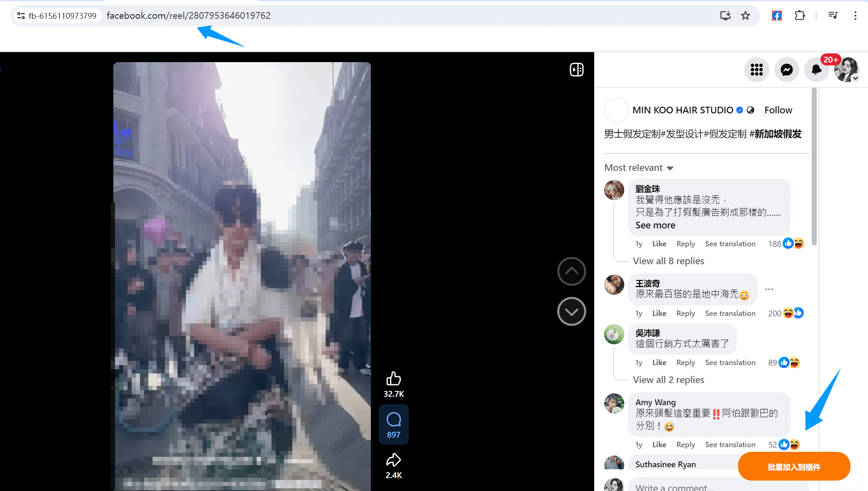Click 王波奇 commenter avatar
Screen dimensions: 868x491
click(x=614, y=285)
